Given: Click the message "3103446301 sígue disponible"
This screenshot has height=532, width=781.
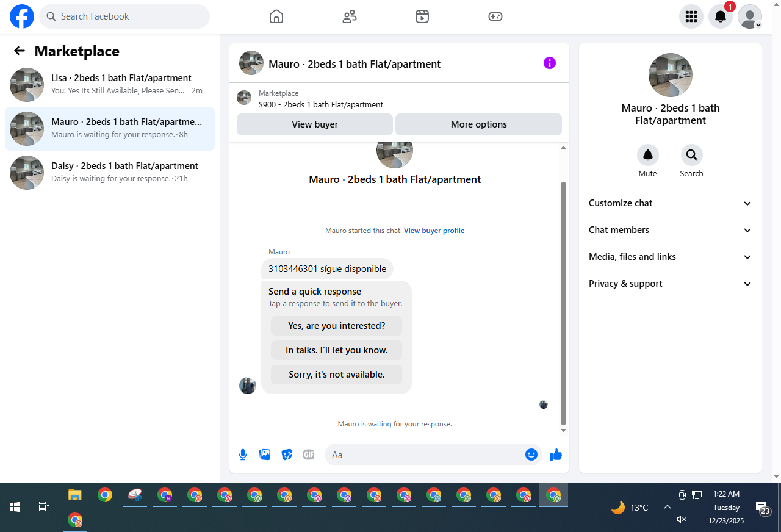Looking at the screenshot, I should 328,269.
